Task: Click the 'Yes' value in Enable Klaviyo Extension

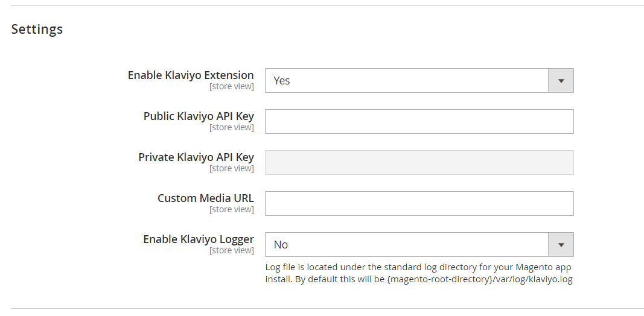Action: pyautogui.click(x=282, y=81)
